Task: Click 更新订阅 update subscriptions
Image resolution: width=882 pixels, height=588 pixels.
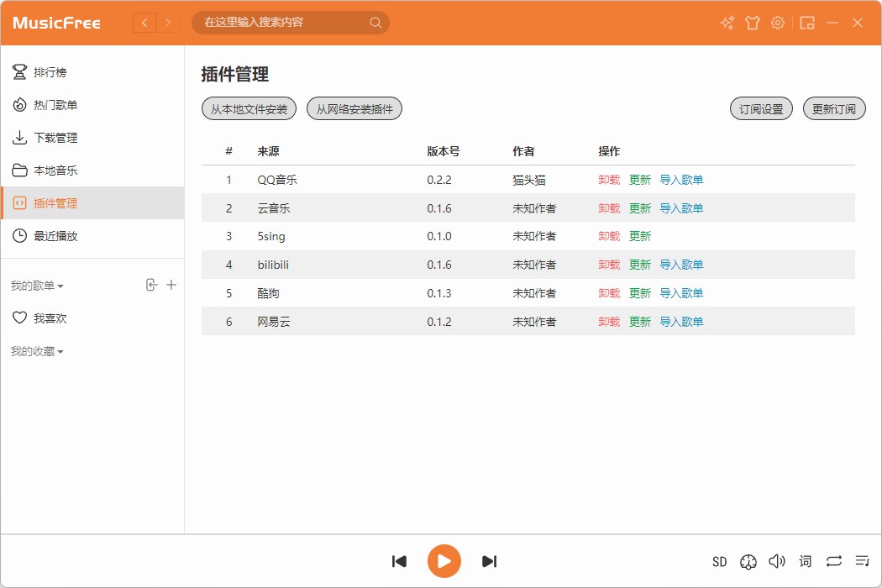Action: click(x=834, y=109)
